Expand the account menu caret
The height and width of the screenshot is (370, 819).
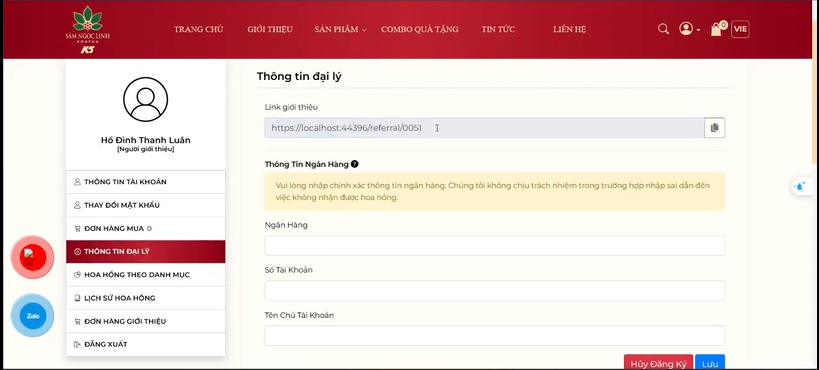pyautogui.click(x=698, y=30)
